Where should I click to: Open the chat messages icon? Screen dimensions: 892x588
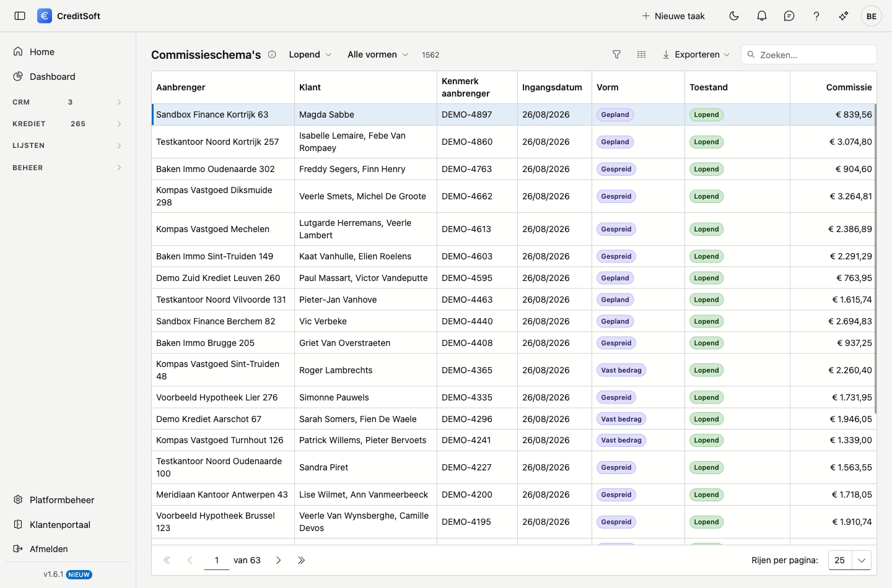[x=789, y=16]
